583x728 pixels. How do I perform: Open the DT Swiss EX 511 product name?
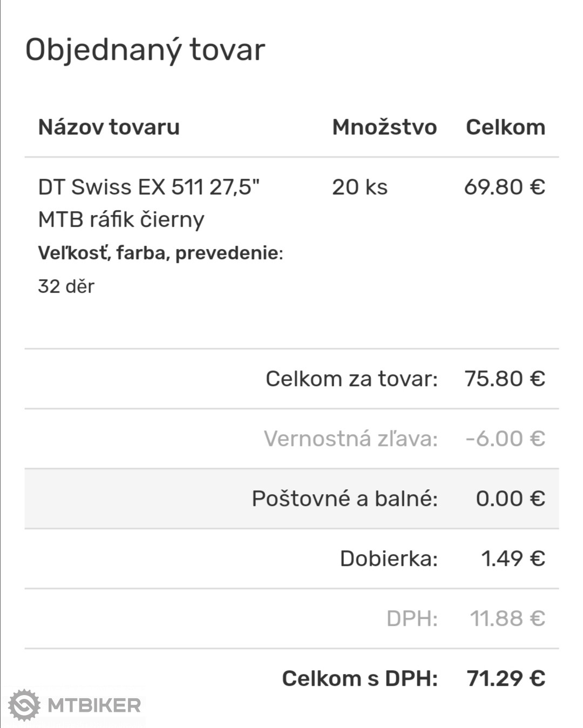tap(148, 203)
